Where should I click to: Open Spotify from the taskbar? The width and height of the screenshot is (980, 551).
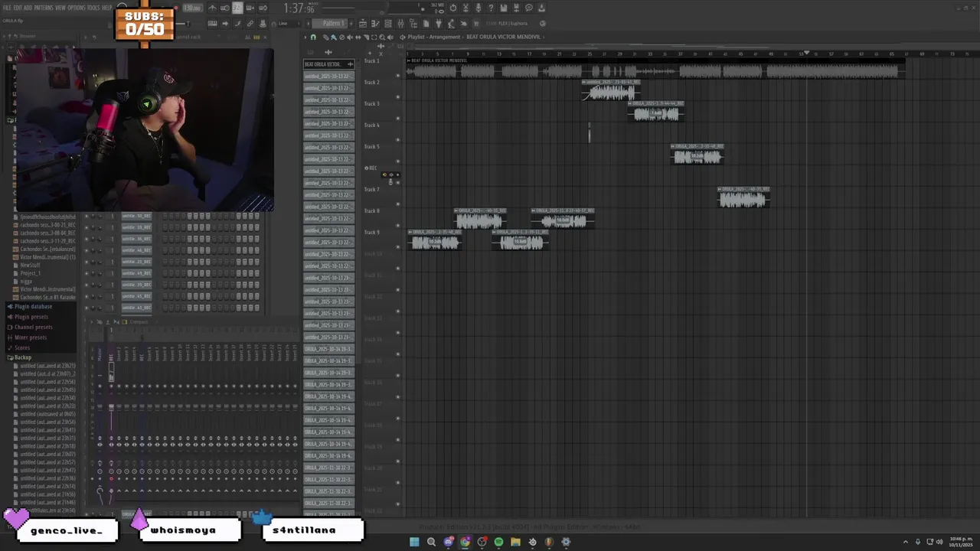[x=498, y=542]
